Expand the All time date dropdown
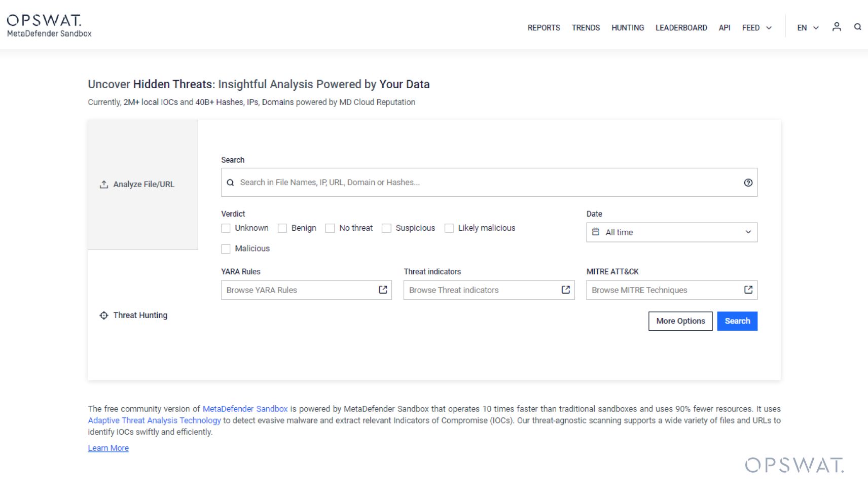This screenshot has height=496, width=868. 671,232
